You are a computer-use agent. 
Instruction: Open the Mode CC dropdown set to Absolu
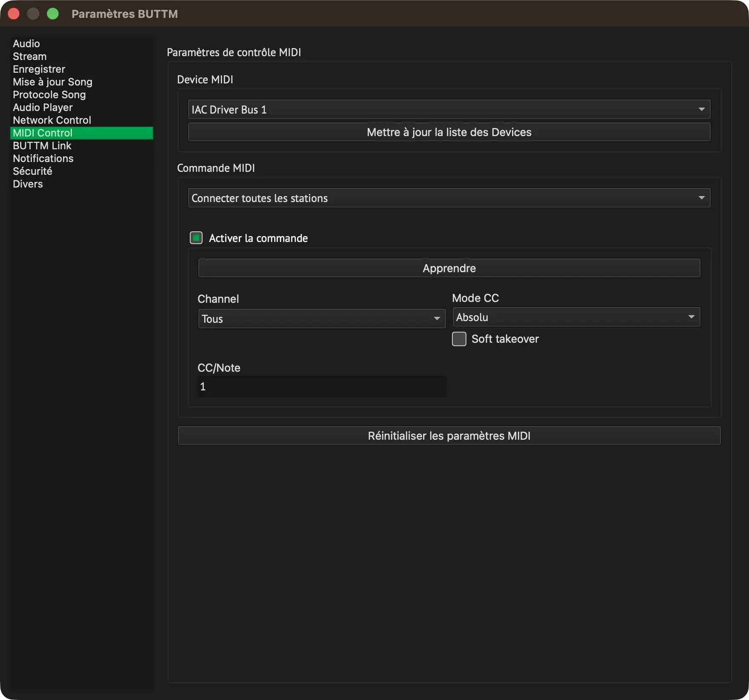coord(576,317)
